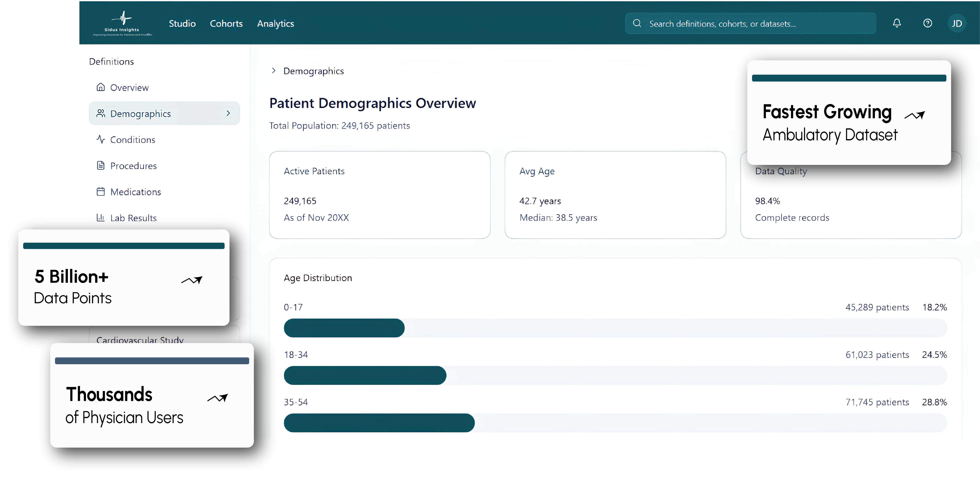Image resolution: width=980 pixels, height=477 pixels.
Task: Open the Studio menu
Action: [182, 24]
